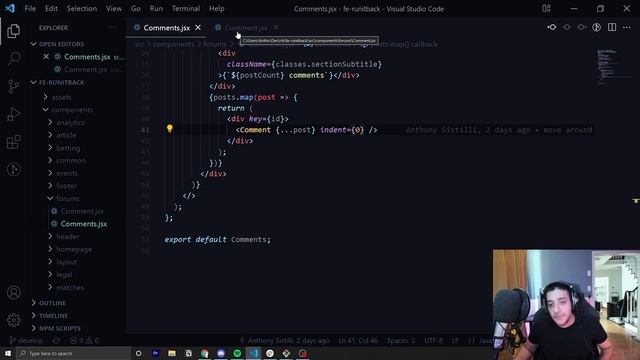Image resolution: width=640 pixels, height=360 pixels.
Task: Open the Search view in activity bar
Action: 13,58
